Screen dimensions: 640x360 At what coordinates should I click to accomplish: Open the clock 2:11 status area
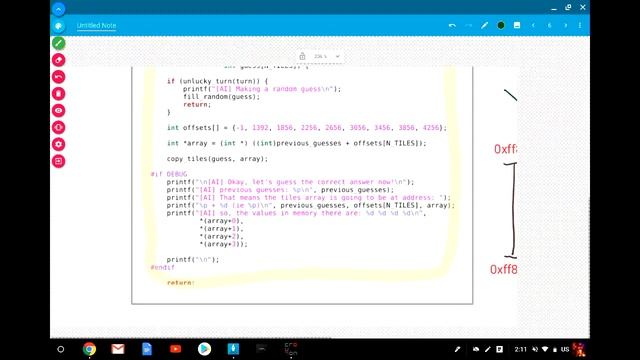(x=520, y=349)
